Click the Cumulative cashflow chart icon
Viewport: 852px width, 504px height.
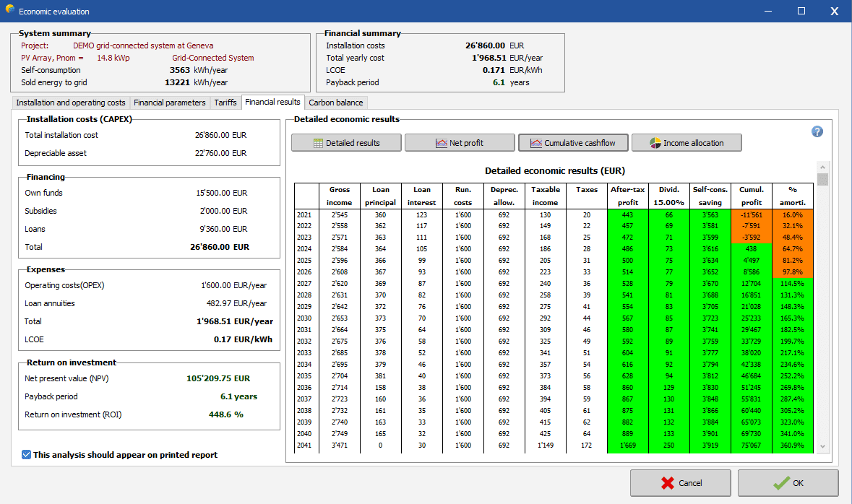pyautogui.click(x=535, y=143)
